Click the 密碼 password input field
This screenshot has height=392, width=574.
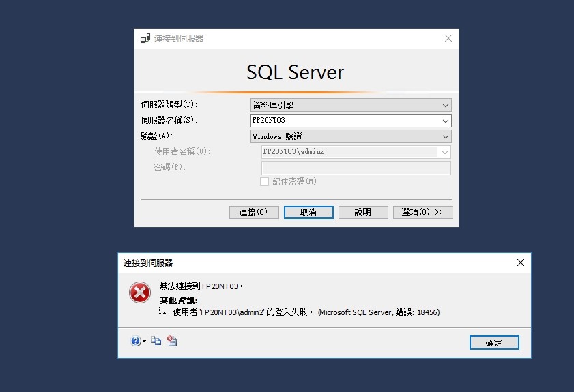356,168
